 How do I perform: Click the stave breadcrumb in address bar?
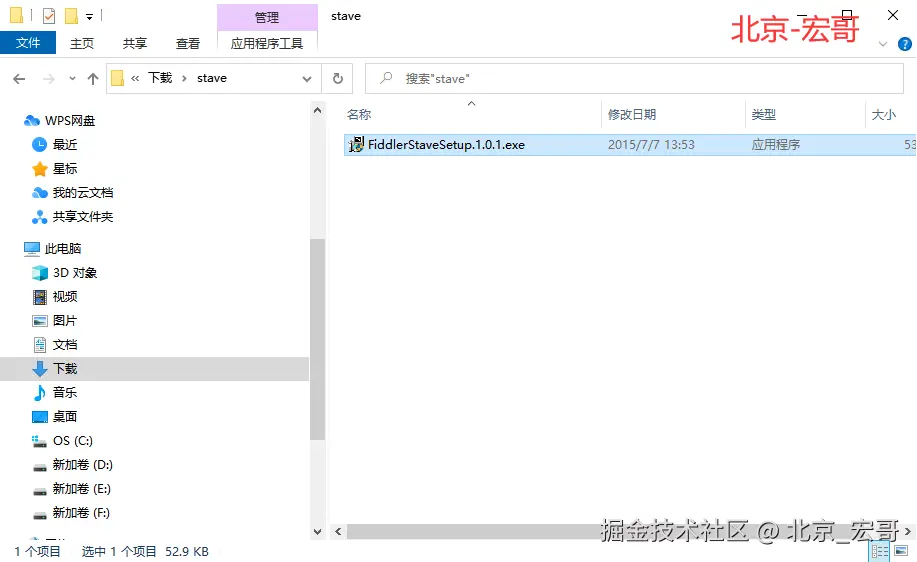[212, 78]
